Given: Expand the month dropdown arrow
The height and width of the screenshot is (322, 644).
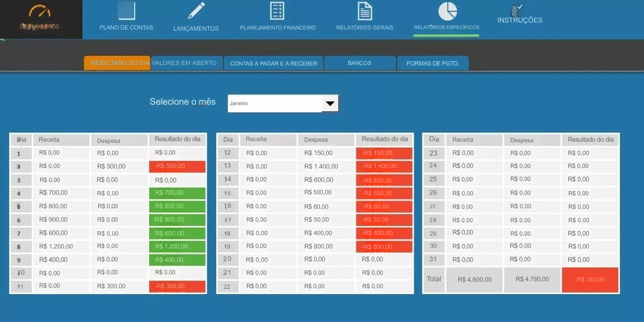Looking at the screenshot, I should tap(330, 104).
